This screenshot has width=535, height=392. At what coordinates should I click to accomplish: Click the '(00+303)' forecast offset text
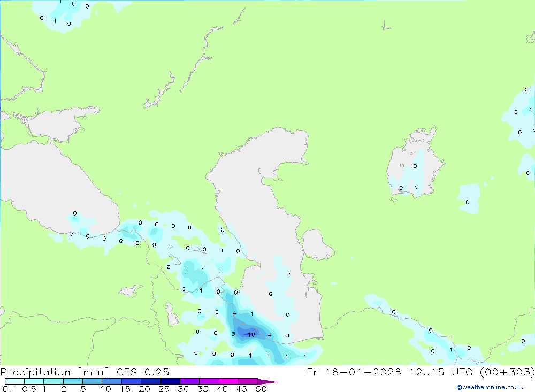pos(507,372)
